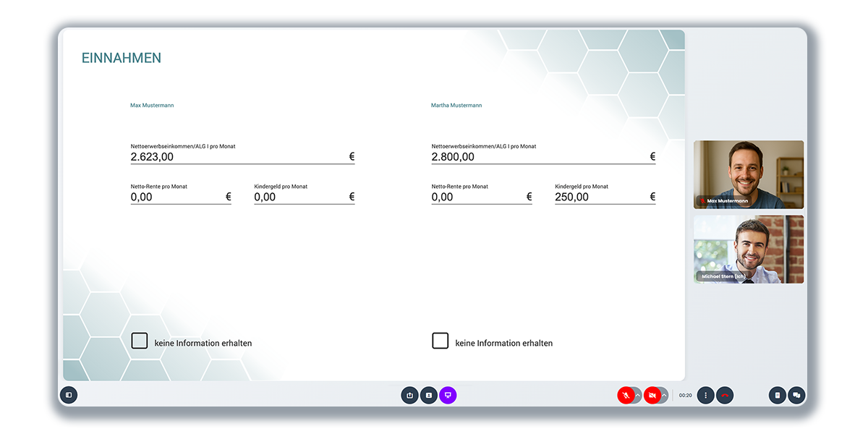Toggle the sidebar panel icon
Image resolution: width=868 pixels, height=434 pixels.
[x=69, y=395]
